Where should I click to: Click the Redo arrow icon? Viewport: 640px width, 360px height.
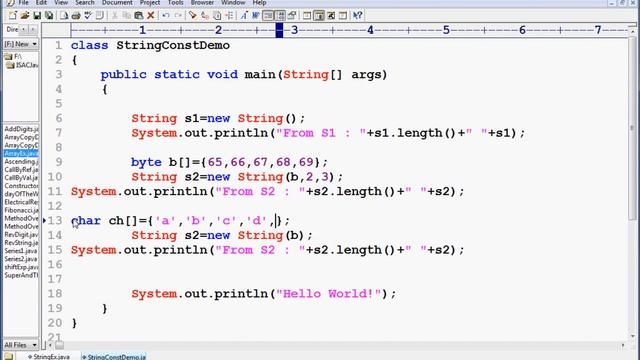point(178,16)
